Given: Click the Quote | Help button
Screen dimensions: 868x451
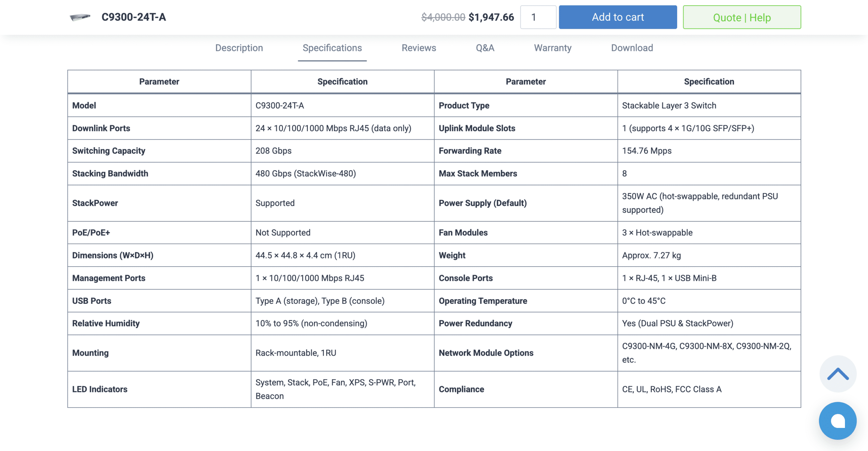Looking at the screenshot, I should 742,17.
